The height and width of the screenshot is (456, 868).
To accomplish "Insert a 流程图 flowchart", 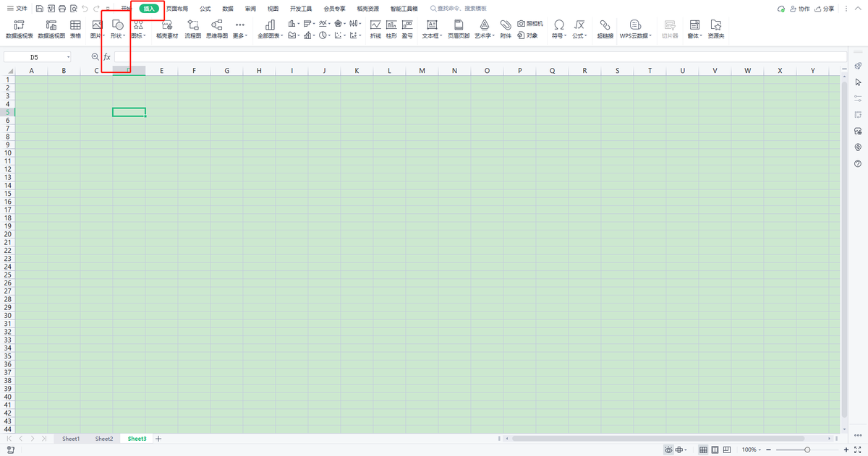I will point(193,29).
